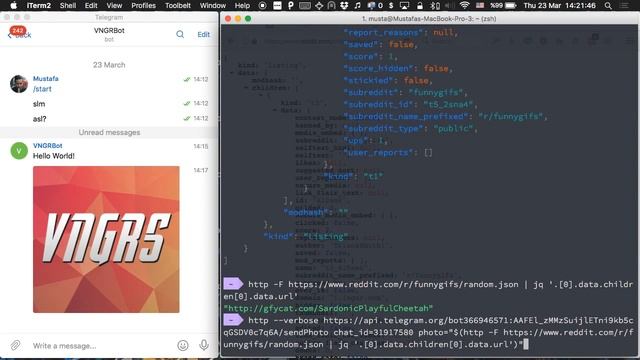Click the Mustafa sender name

pyautogui.click(x=46, y=78)
